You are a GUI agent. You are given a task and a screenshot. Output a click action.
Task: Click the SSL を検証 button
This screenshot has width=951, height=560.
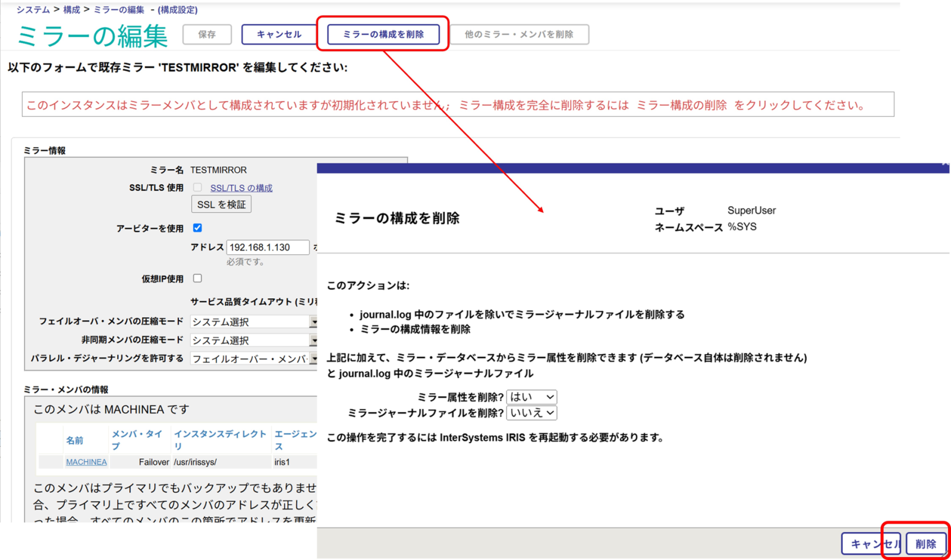pyautogui.click(x=221, y=204)
